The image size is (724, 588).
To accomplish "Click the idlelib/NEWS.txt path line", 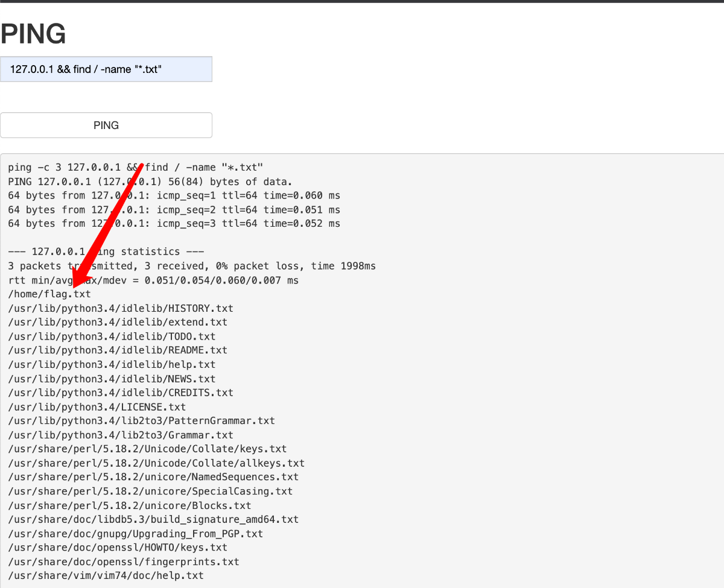I will click(x=112, y=379).
